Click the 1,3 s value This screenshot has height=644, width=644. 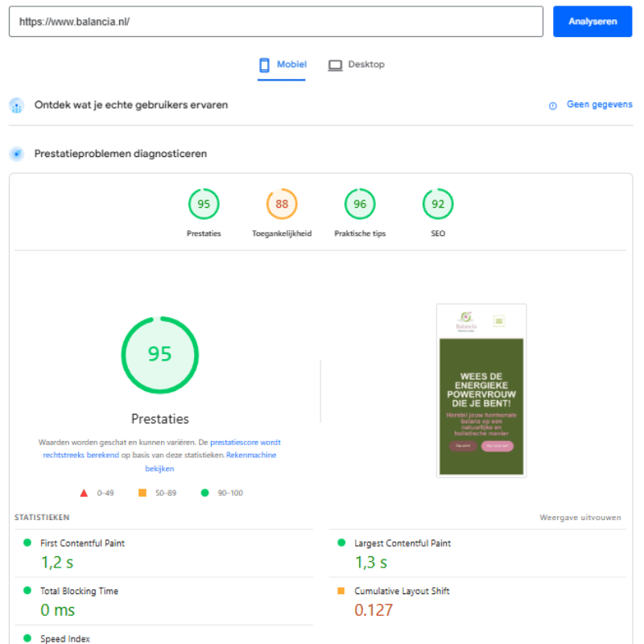[x=371, y=562]
